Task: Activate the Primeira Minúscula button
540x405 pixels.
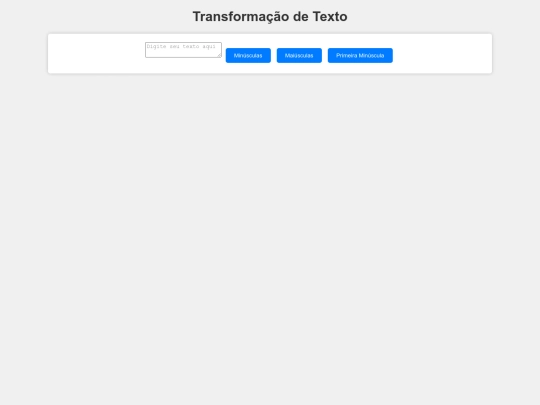Action: coord(360,55)
